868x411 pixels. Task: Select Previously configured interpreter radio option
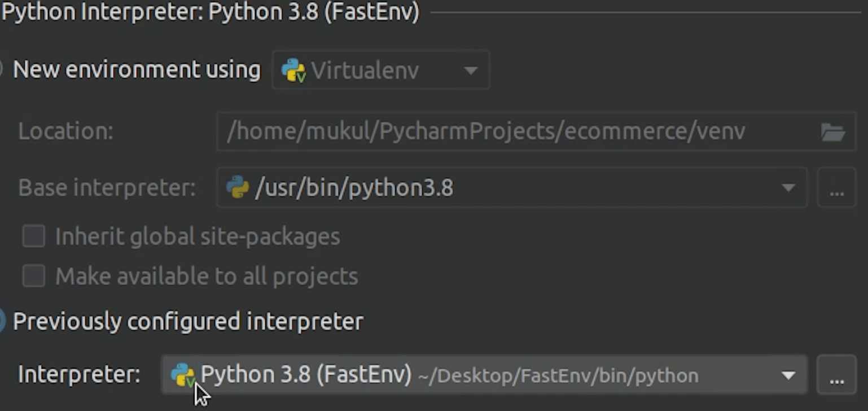2,321
